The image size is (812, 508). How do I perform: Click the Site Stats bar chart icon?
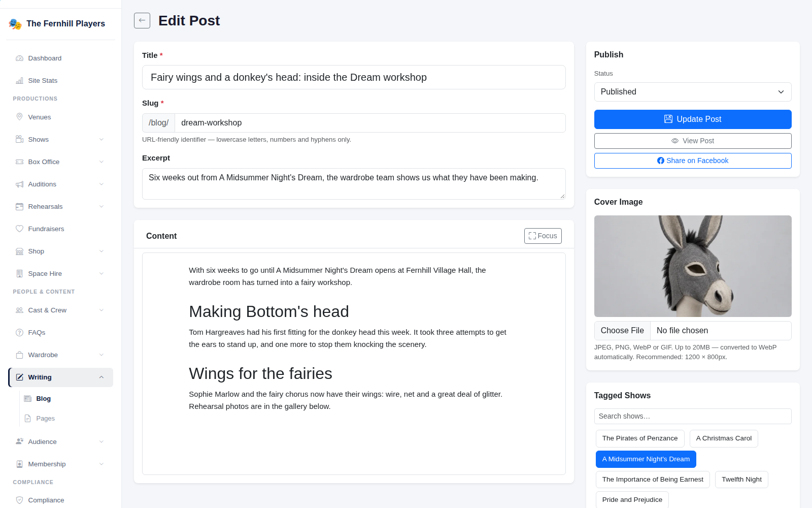tap(19, 81)
